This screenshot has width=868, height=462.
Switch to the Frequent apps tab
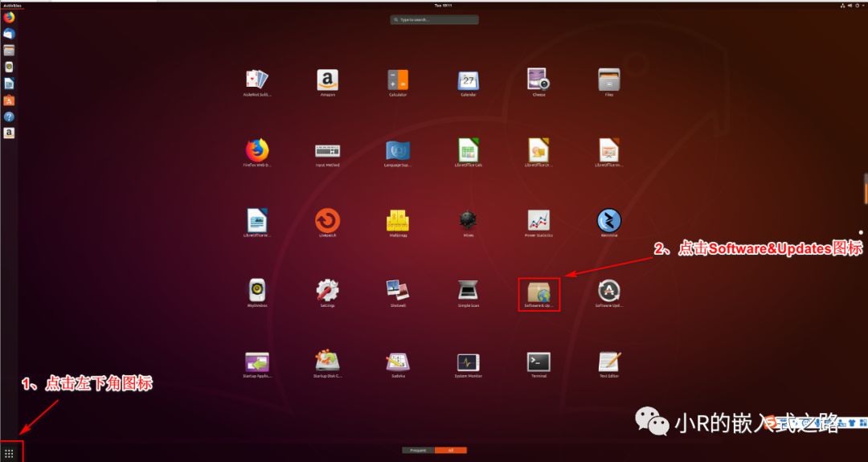coord(418,450)
